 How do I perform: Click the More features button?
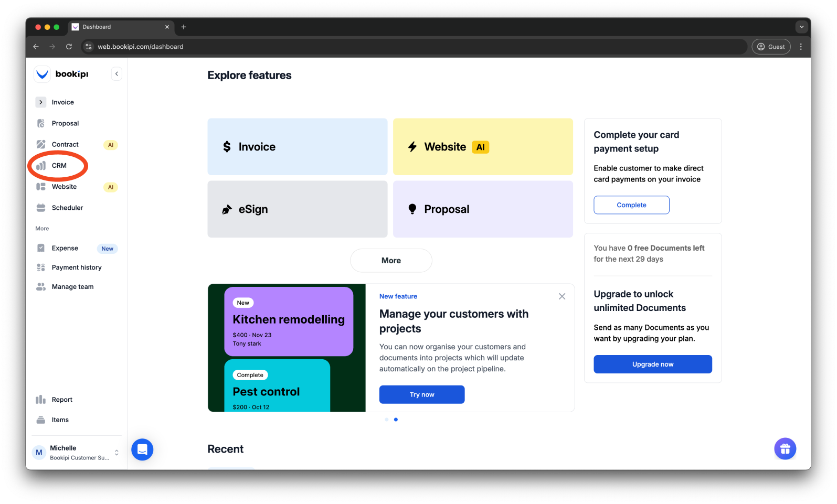coord(391,261)
